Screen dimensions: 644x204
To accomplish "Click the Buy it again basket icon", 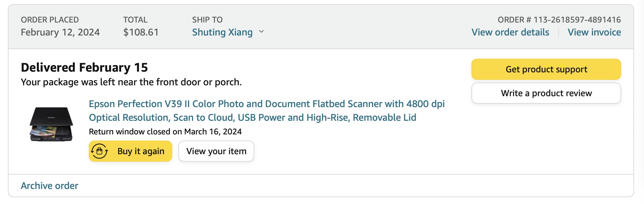I will click(x=99, y=151).
